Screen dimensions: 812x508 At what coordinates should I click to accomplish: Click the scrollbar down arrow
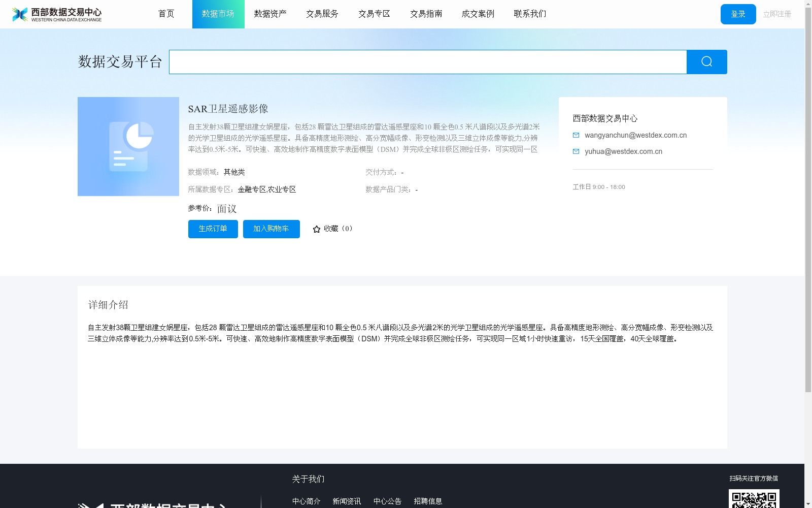click(808, 504)
